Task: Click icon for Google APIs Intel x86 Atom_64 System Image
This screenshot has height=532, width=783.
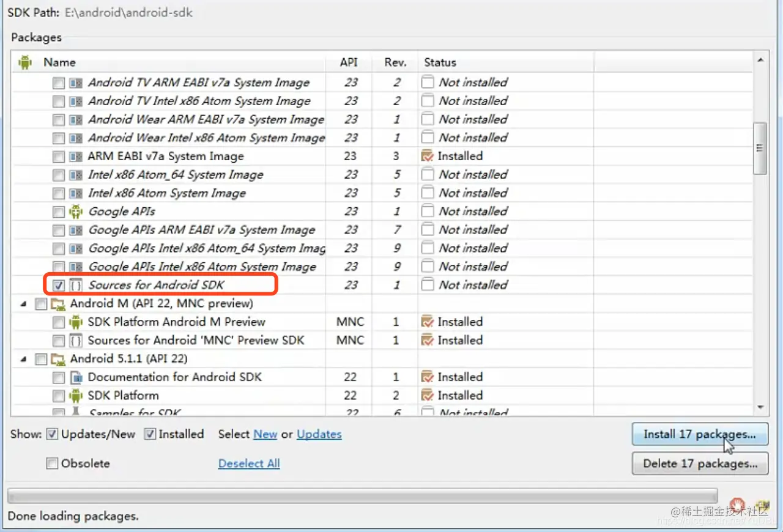Action: [76, 248]
